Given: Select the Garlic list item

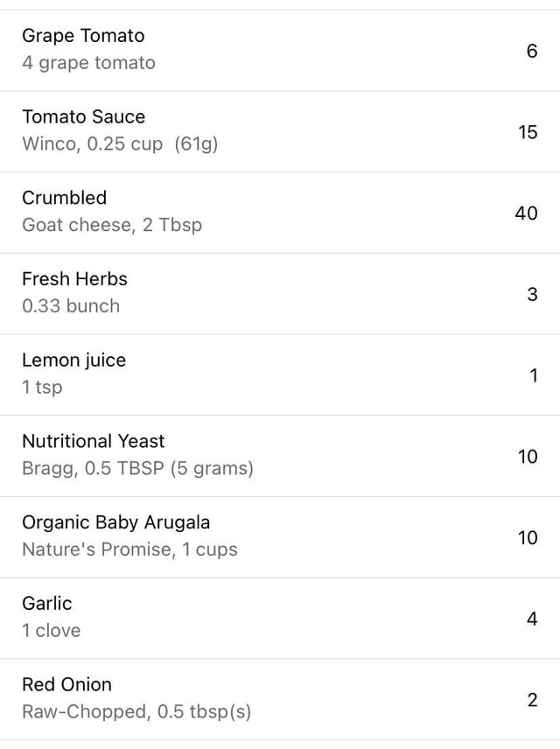Looking at the screenshot, I should [47, 604].
